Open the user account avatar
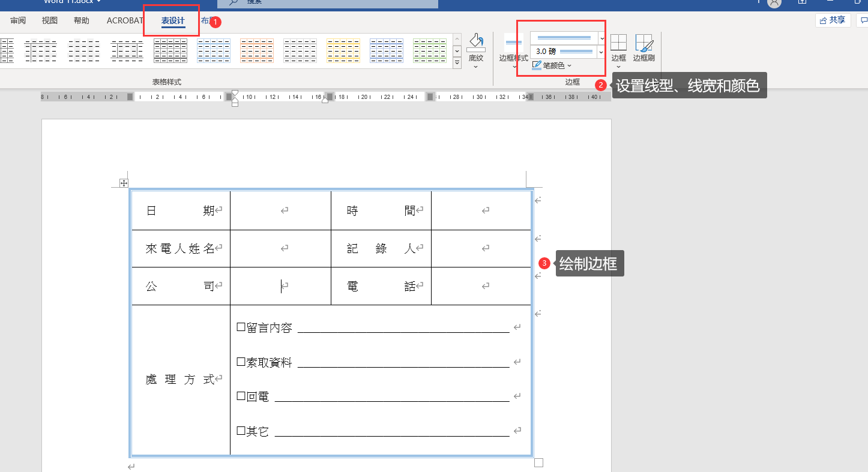The height and width of the screenshot is (472, 868). pos(774,3)
